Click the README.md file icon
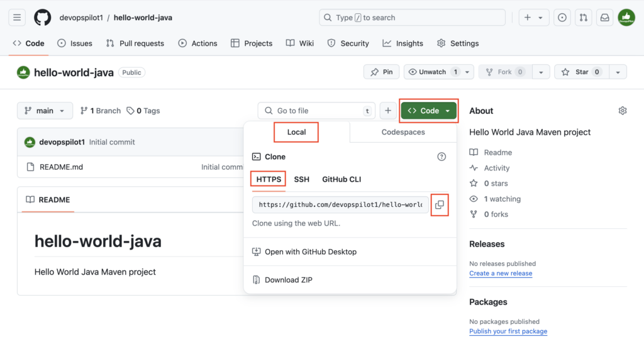This screenshot has width=644, height=349. (x=30, y=167)
